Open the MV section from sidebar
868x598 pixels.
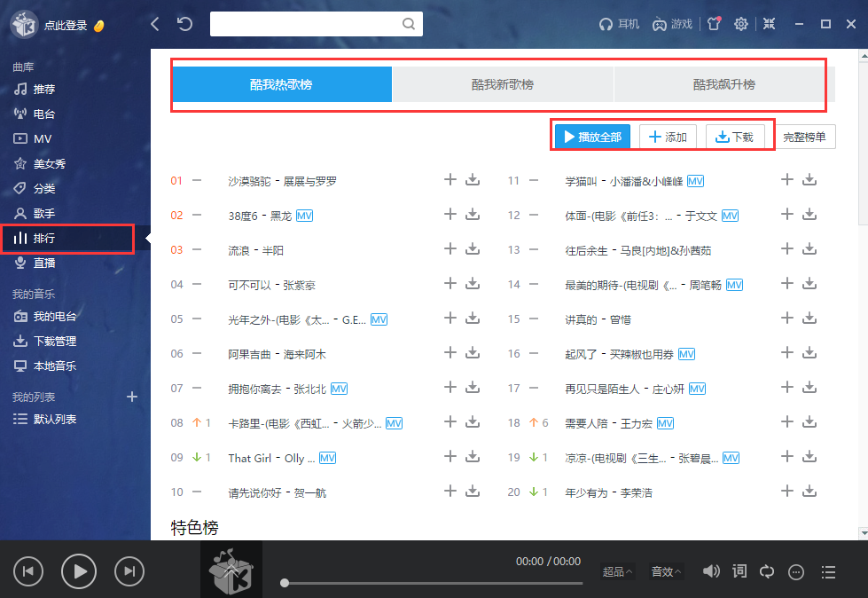click(x=40, y=138)
